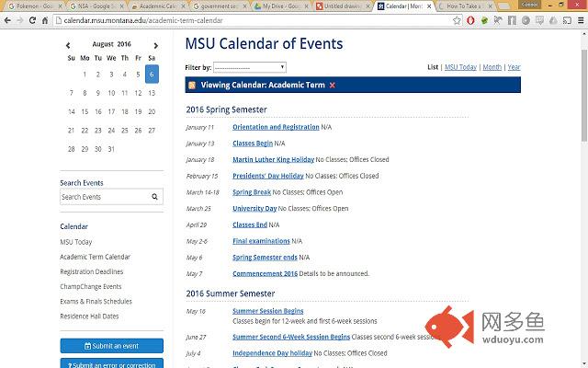Open Summer Second 6-Week Session Begins link
The height and width of the screenshot is (368, 588).
click(291, 337)
